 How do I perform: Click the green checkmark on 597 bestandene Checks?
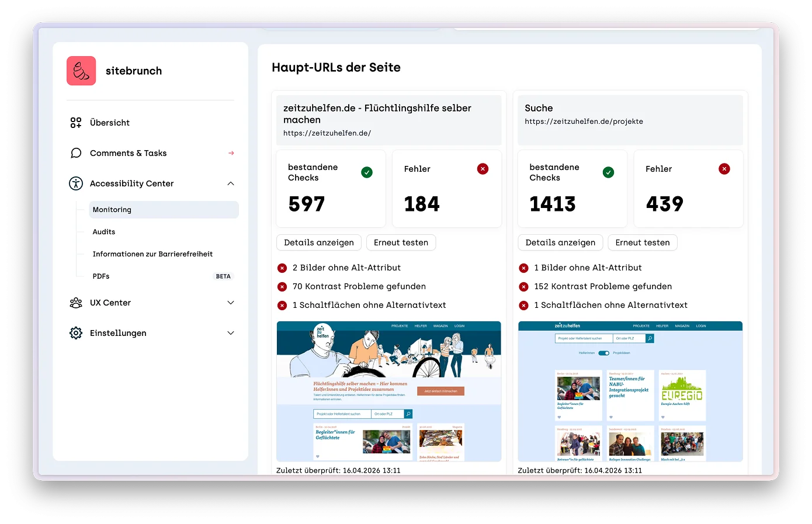[367, 172]
